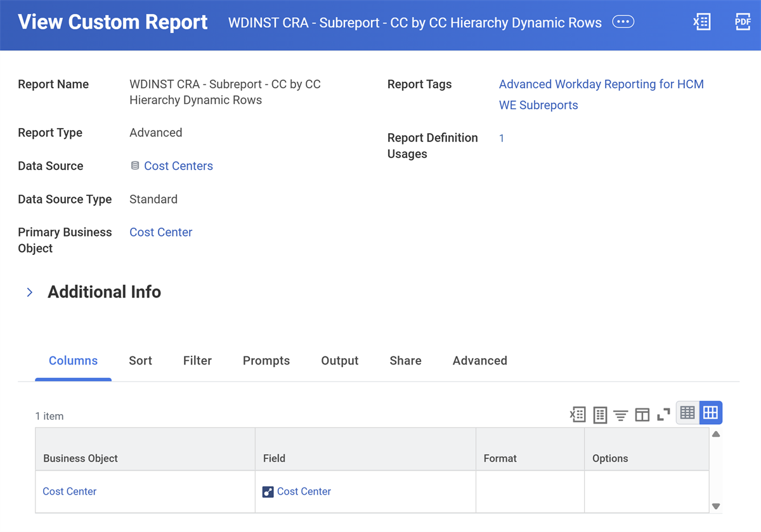Go to the Prompts tab
Viewport: 761px width, 532px height.
266,361
